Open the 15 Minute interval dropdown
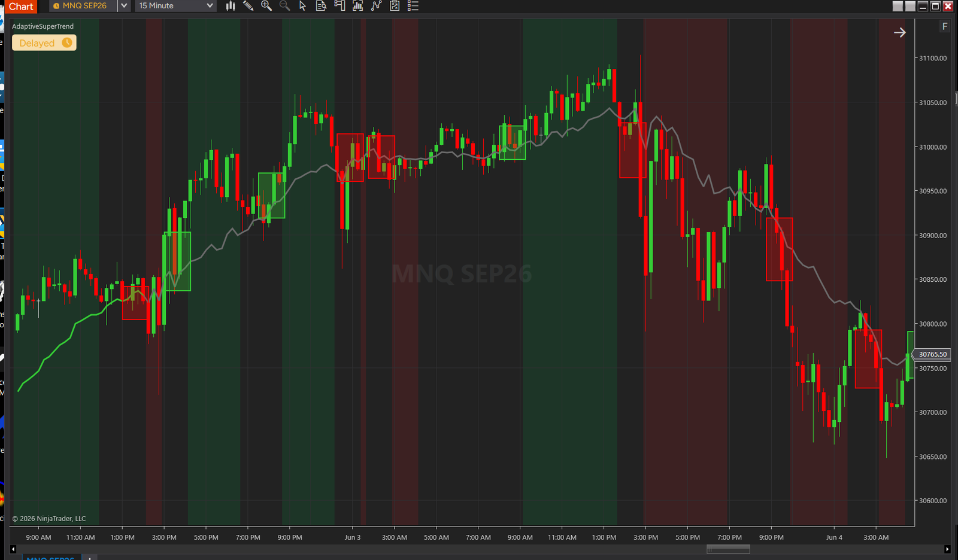Image resolution: width=958 pixels, height=560 pixels. (x=175, y=6)
